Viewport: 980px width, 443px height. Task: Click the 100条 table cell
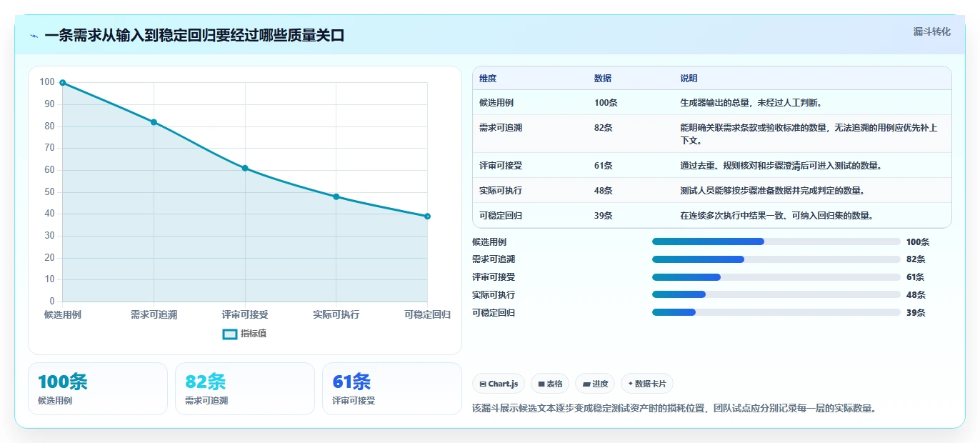click(x=606, y=103)
